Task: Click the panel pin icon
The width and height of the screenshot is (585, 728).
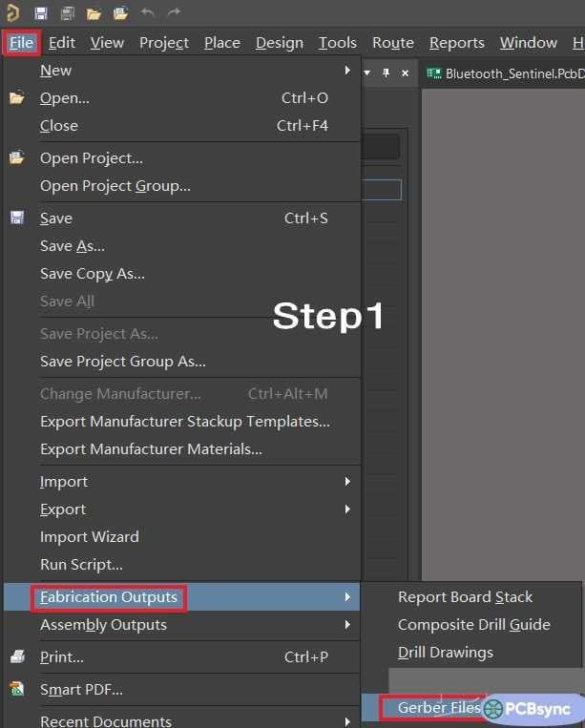Action: pyautogui.click(x=387, y=73)
